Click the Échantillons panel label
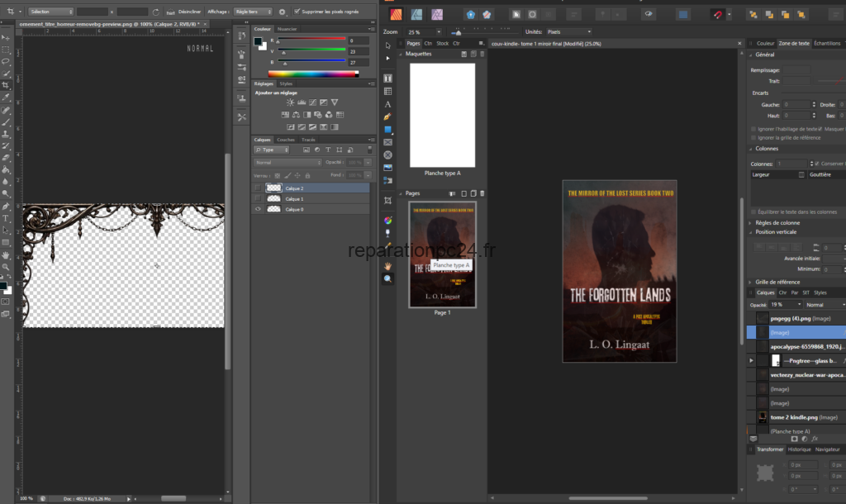Image resolution: width=846 pixels, height=504 pixels. click(x=827, y=44)
